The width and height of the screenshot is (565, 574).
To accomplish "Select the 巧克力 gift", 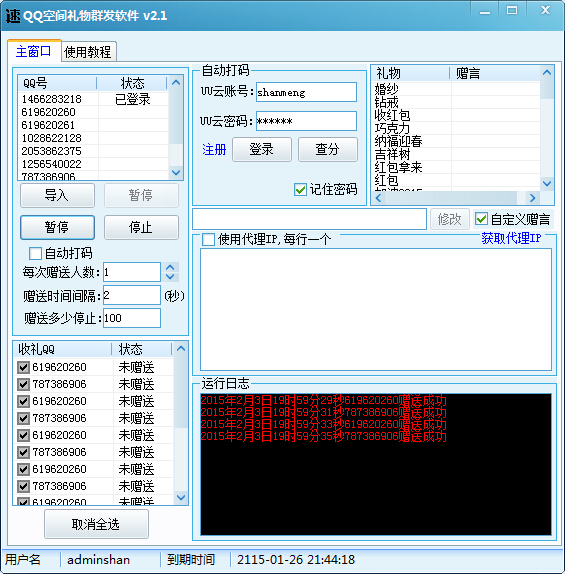I will click(x=392, y=128).
